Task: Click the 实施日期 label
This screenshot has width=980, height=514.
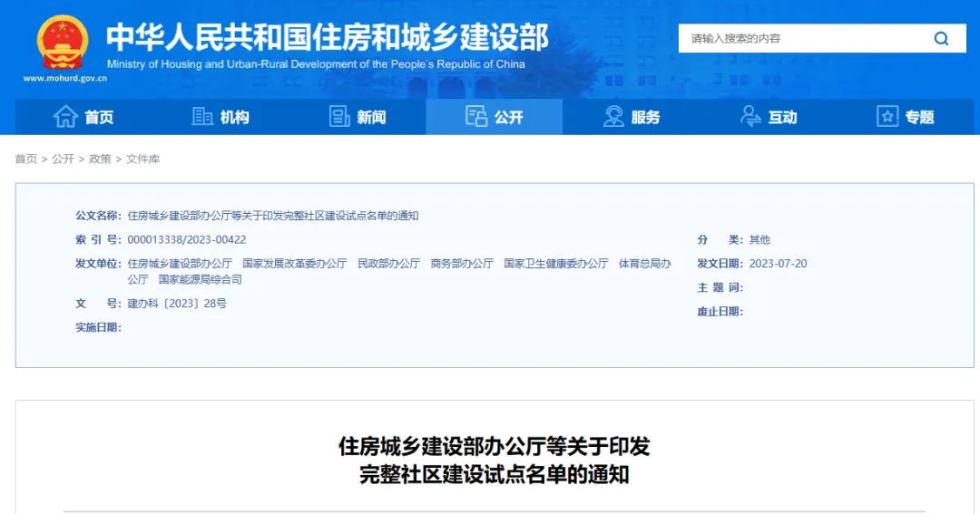Action: 98,327
